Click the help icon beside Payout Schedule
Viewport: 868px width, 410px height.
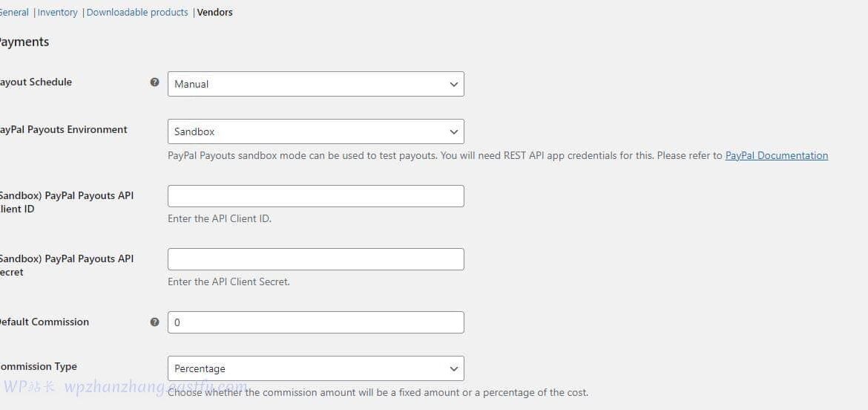tap(154, 82)
